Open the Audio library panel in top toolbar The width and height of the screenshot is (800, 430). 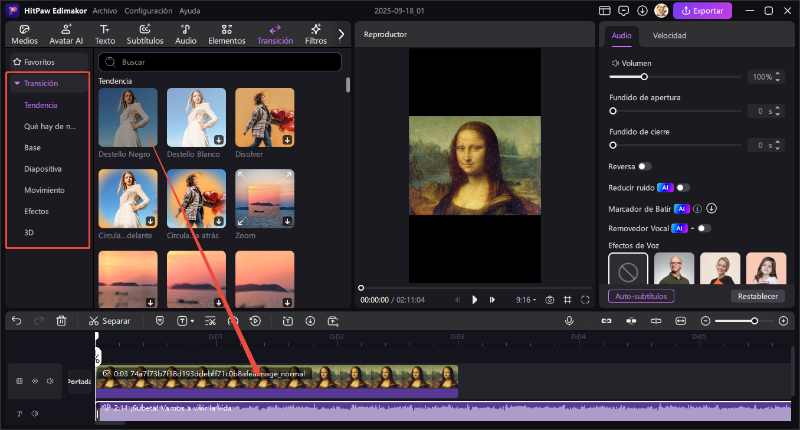[x=186, y=35]
